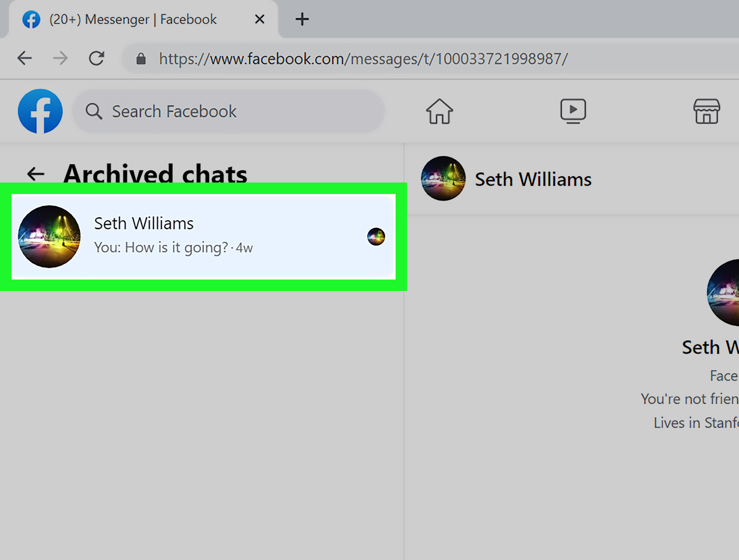The image size is (739, 560).
Task: Click the search magnifier icon
Action: (94, 111)
